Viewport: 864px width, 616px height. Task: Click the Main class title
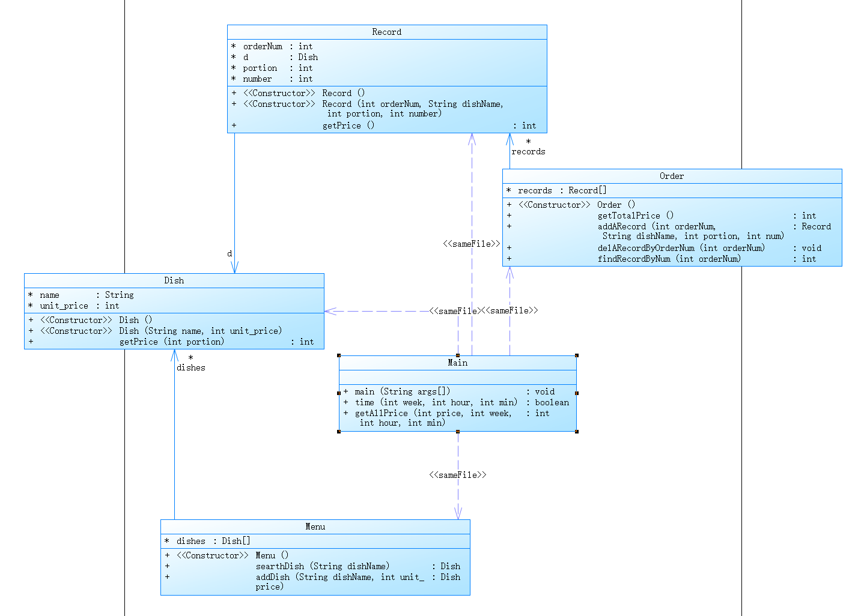click(x=457, y=363)
